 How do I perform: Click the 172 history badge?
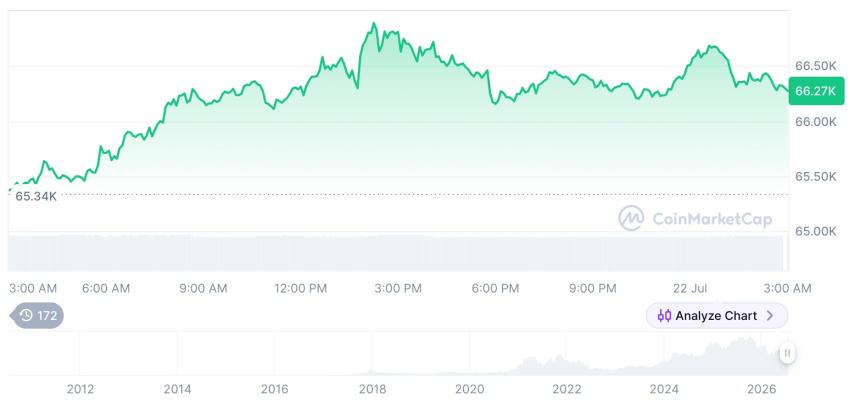[x=37, y=315]
